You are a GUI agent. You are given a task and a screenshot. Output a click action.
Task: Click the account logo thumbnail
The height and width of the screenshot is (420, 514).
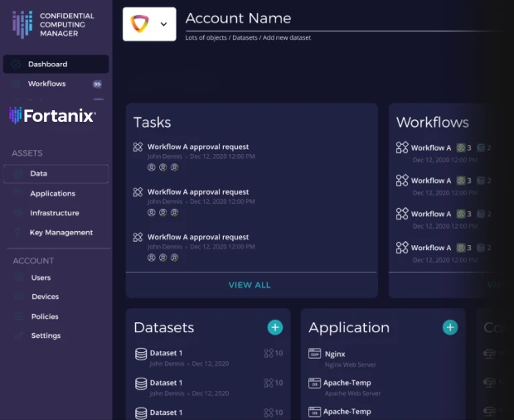coord(139,23)
